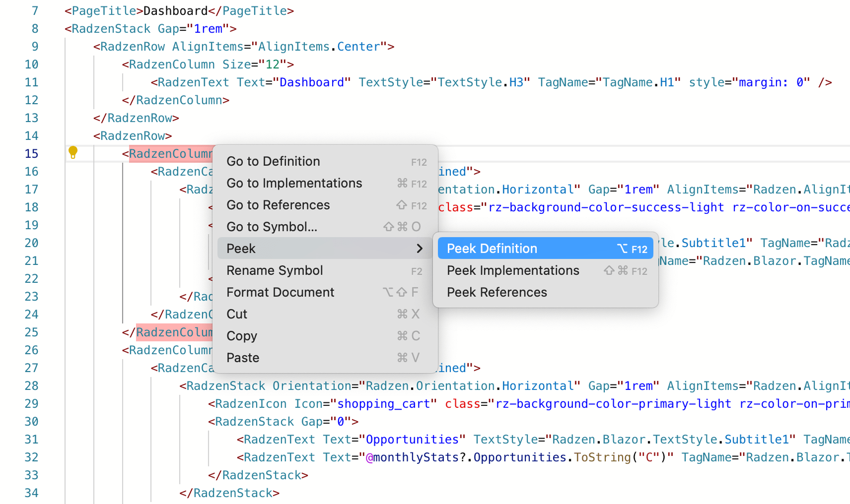Click line number 15 in the gutter
The height and width of the screenshot is (504, 850).
31,153
